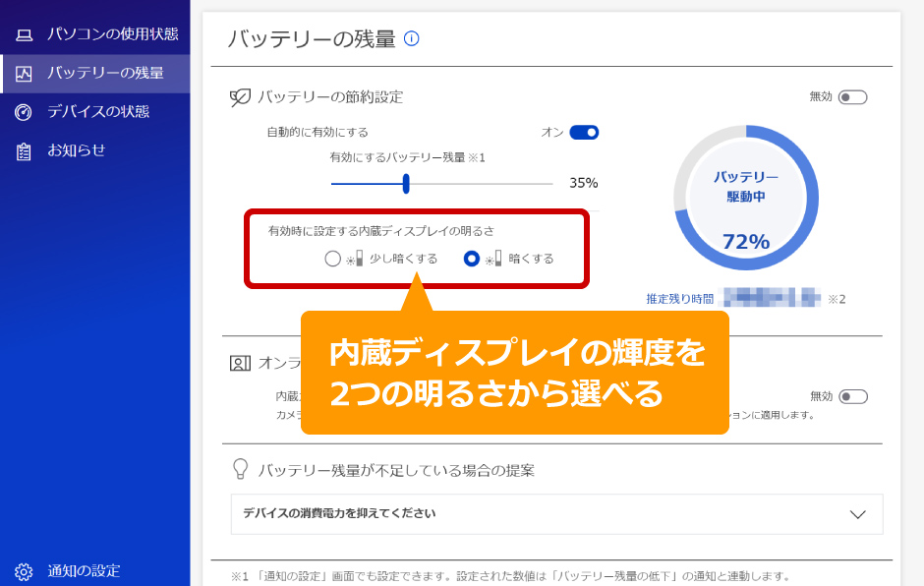Click the chart icon beside バッテリーの残量

pyautogui.click(x=24, y=74)
